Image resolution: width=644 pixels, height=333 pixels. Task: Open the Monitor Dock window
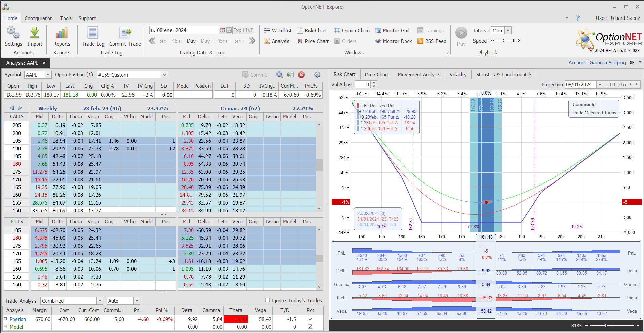[393, 41]
